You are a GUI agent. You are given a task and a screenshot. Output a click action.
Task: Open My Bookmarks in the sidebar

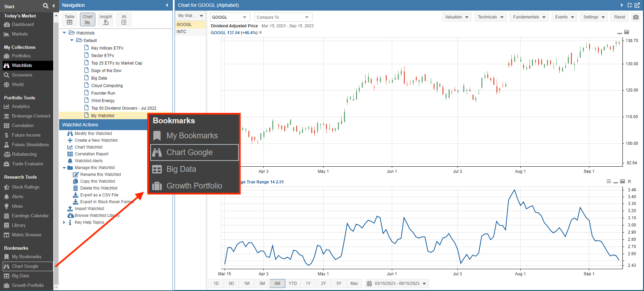pyautogui.click(x=26, y=257)
